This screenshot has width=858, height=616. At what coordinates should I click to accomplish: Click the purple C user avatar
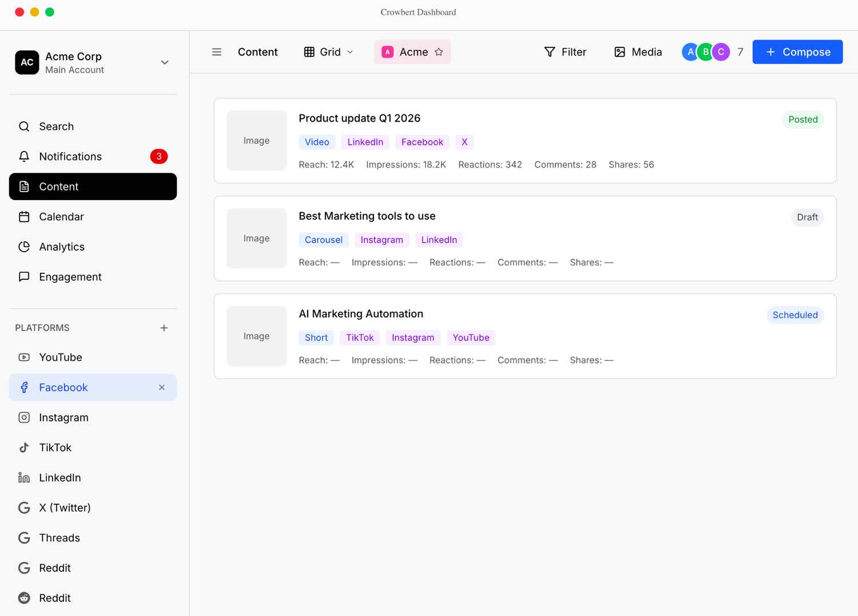(721, 52)
